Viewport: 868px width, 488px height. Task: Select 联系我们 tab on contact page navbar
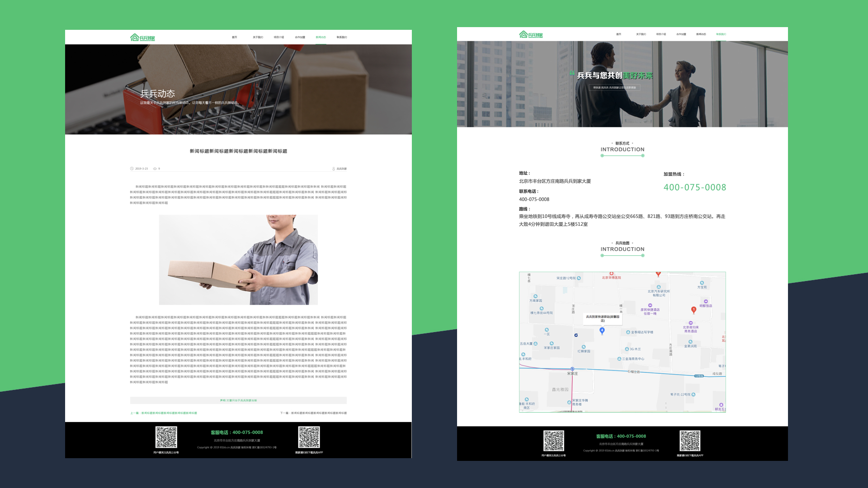[721, 34]
